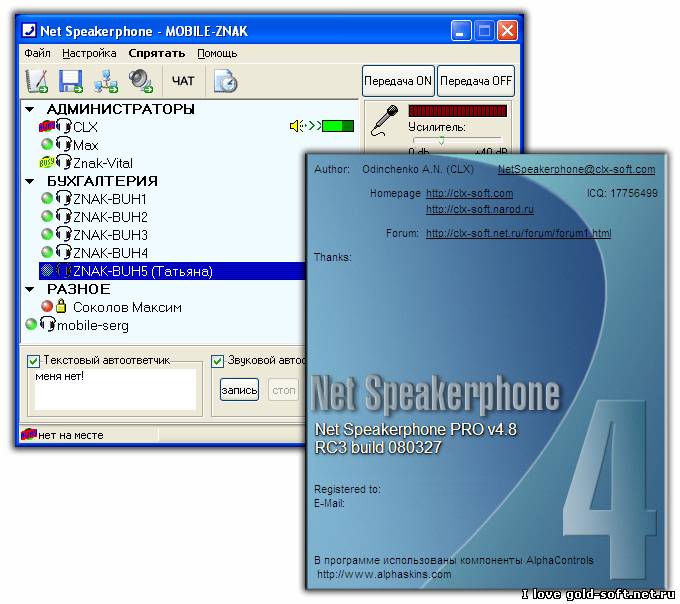Click headset icon beside ZNAK-BUH2
The height and width of the screenshot is (604, 680).
click(63, 216)
